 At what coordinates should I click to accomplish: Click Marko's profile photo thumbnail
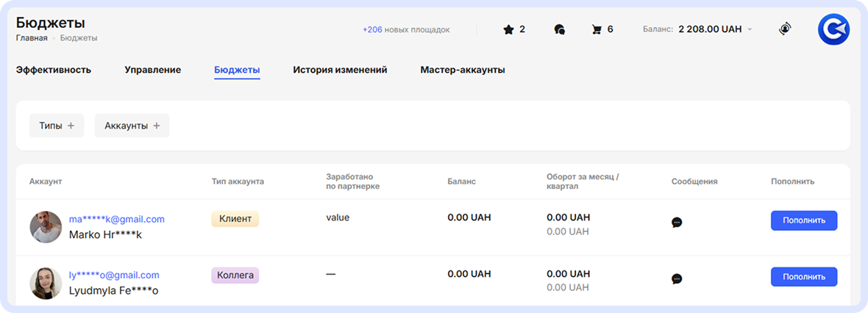tap(46, 227)
